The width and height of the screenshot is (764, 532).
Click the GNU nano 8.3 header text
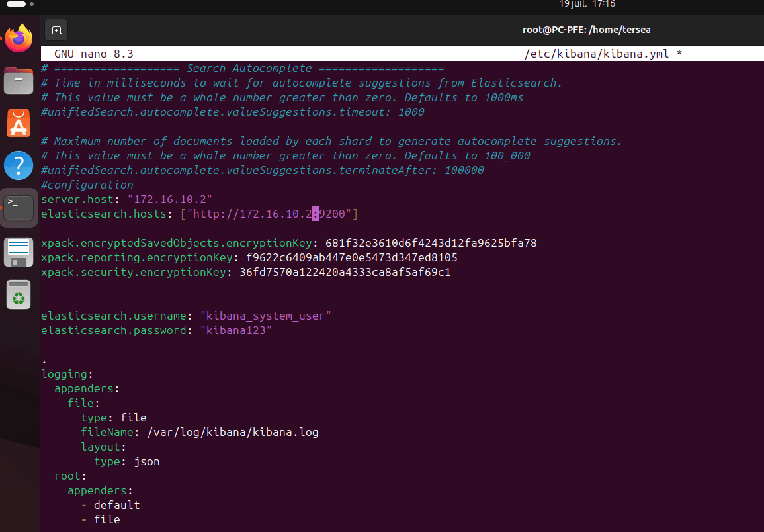click(x=93, y=54)
